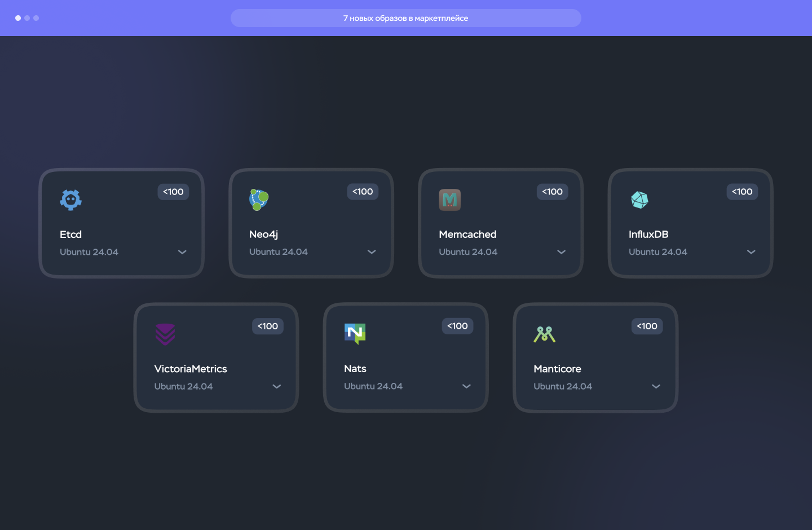Expand the Nats OS version chevron

coord(466,386)
